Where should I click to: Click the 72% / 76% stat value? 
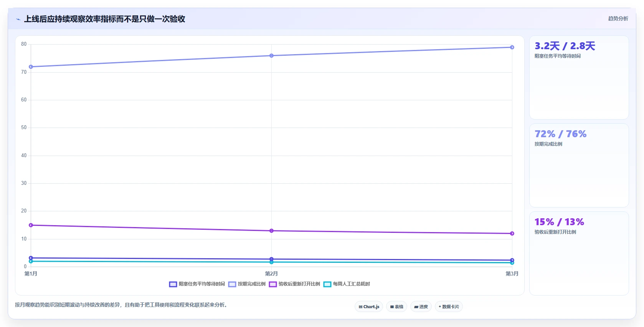[x=561, y=134]
